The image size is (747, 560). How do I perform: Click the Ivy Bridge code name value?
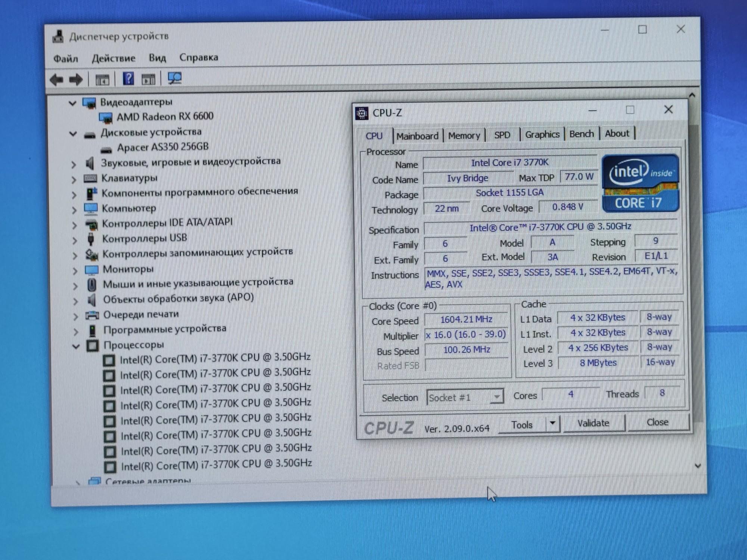pyautogui.click(x=468, y=178)
